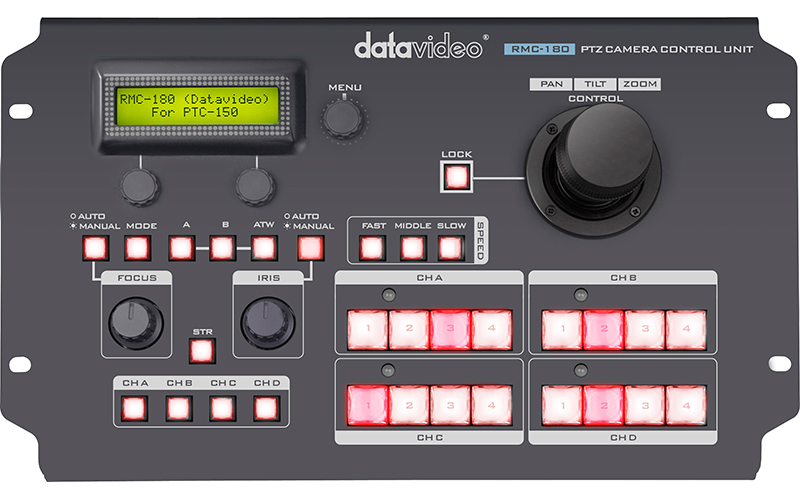Viewport: 800px width, 500px height.
Task: Click the LOCK button beside the joystick
Action: click(457, 177)
